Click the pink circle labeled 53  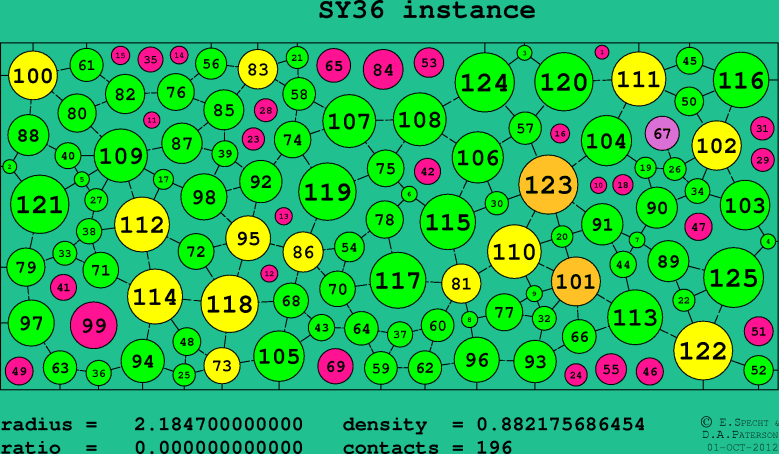(x=429, y=63)
